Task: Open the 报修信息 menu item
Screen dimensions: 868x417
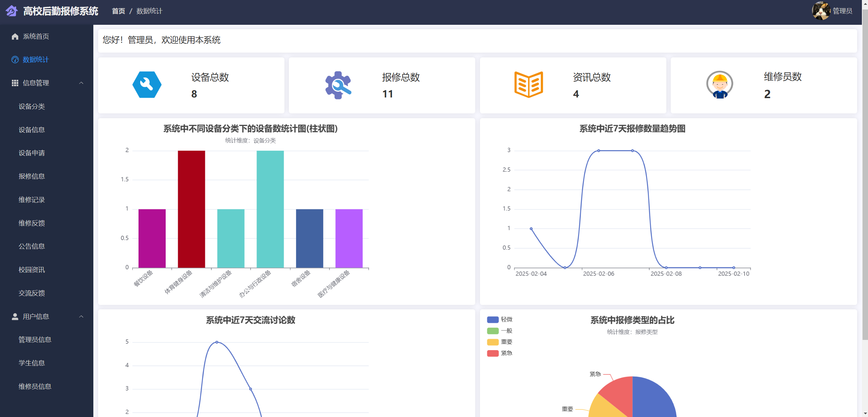Action: [x=32, y=176]
